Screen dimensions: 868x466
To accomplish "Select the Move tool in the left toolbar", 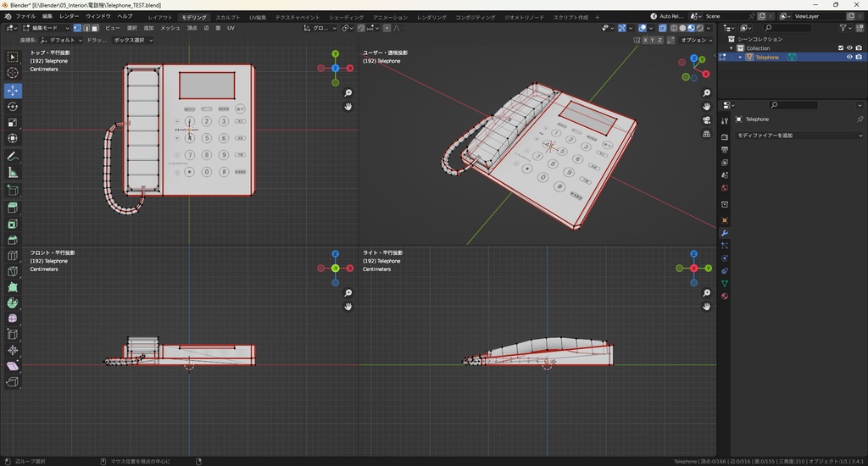I will pyautogui.click(x=13, y=90).
